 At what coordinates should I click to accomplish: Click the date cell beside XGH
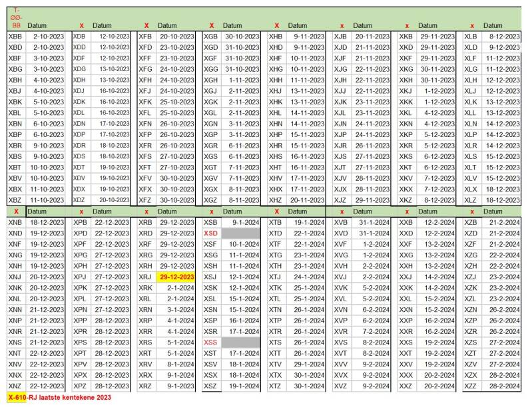click(x=241, y=80)
